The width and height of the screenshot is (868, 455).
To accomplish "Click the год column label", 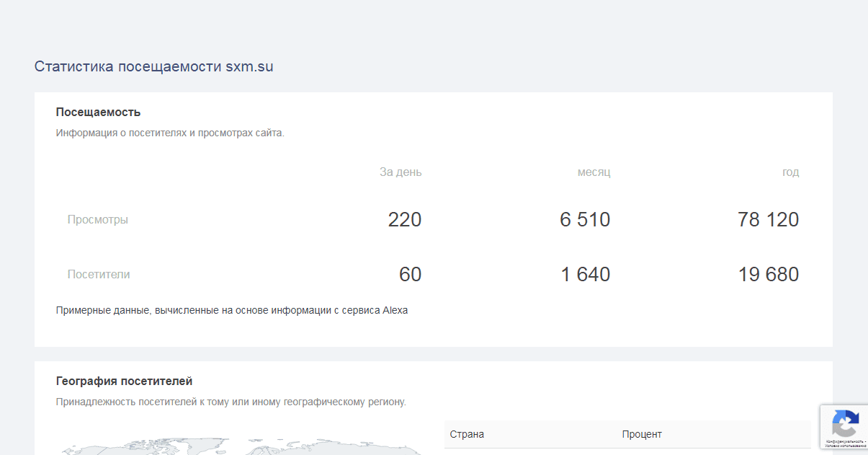I will pos(790,172).
